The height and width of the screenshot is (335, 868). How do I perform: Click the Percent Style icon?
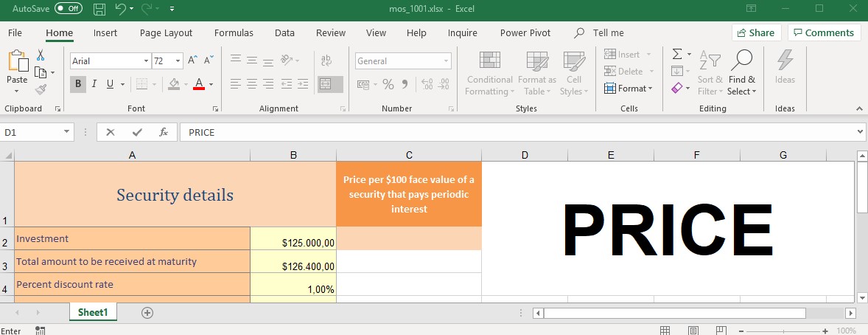tap(388, 84)
